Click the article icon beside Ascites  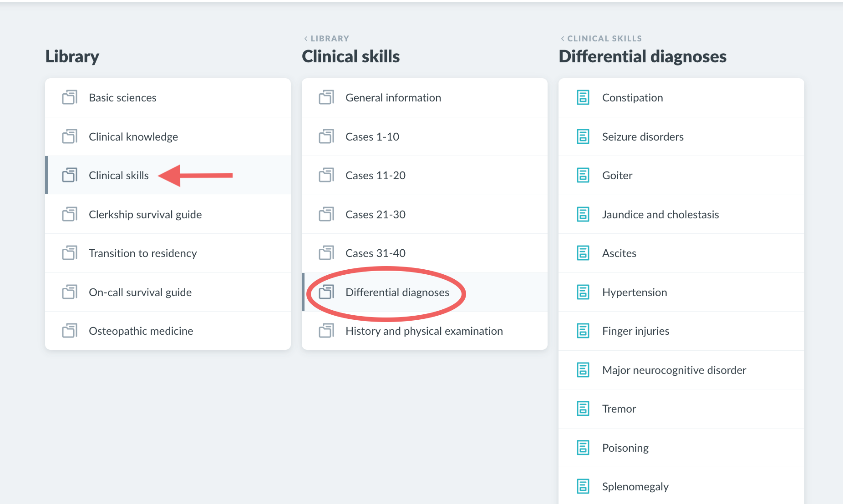click(583, 253)
